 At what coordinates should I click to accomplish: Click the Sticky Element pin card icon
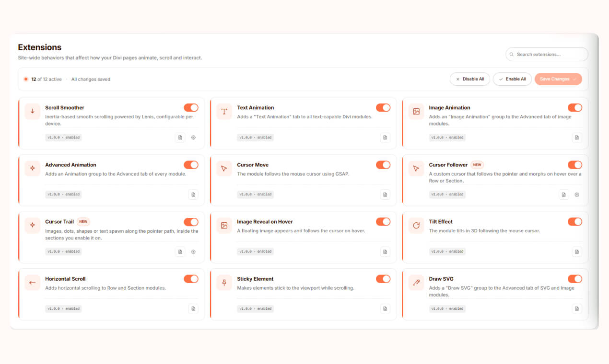pyautogui.click(x=224, y=283)
